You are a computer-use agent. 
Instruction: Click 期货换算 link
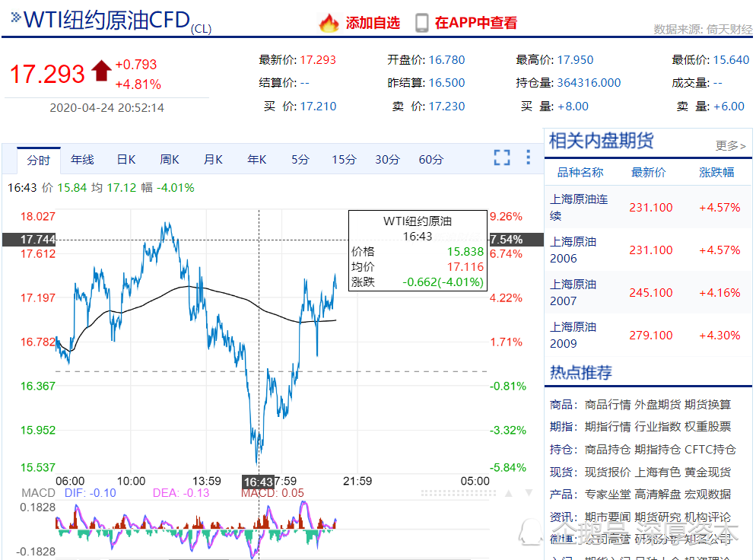[708, 404]
